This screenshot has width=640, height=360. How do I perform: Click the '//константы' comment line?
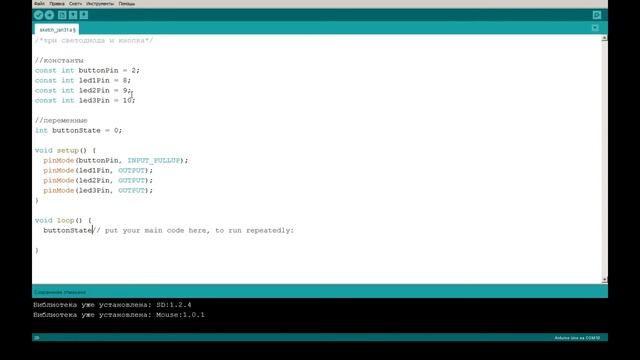[x=59, y=60]
